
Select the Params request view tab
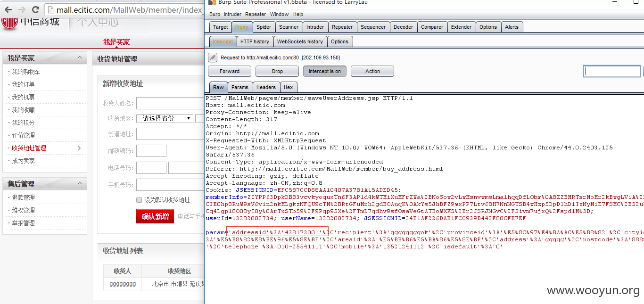(x=239, y=87)
